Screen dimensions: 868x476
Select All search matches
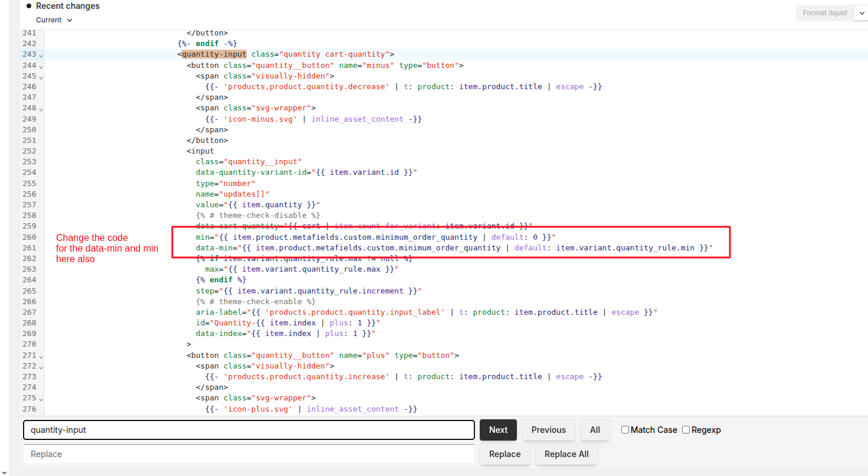(x=595, y=430)
